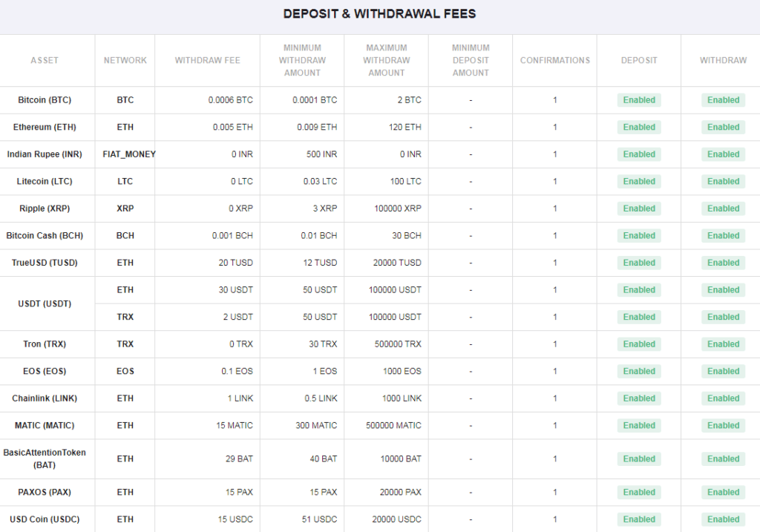Image resolution: width=760 pixels, height=532 pixels.
Task: Click the USDT ETH-network deposit Enabled badge
Action: (639, 289)
